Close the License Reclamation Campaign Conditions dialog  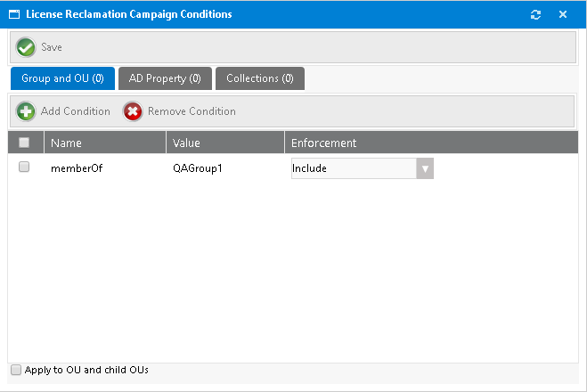562,14
